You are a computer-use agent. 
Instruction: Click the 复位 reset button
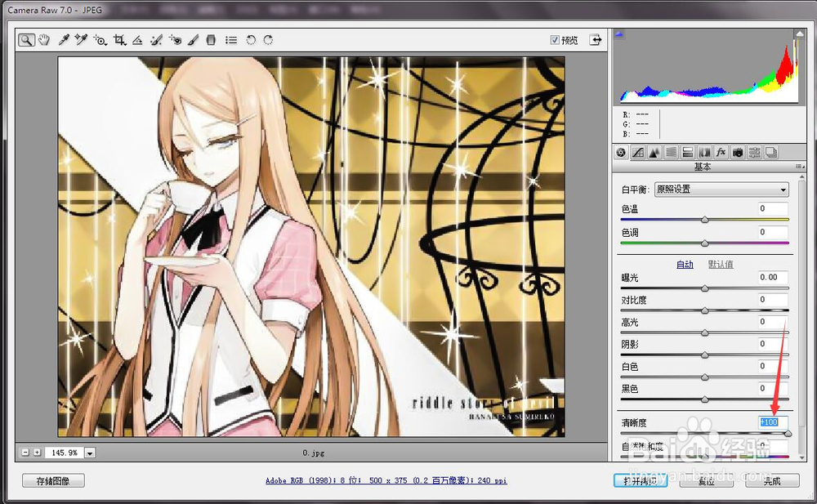706,481
